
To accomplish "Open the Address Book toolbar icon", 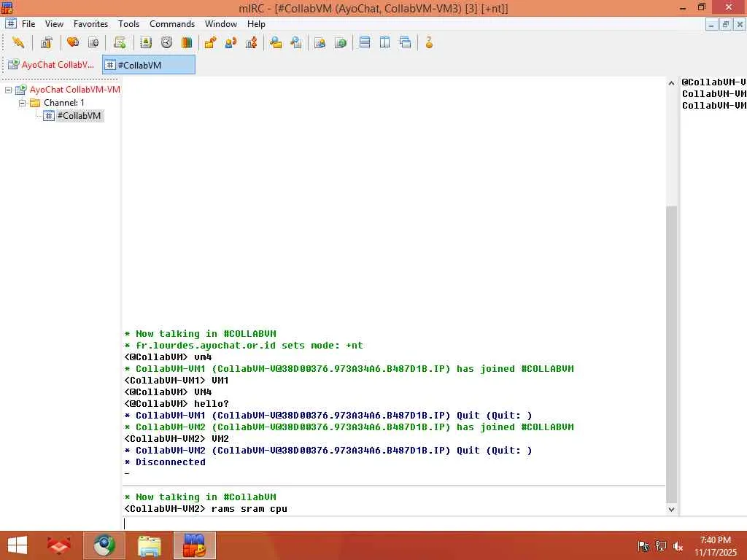I will (146, 43).
